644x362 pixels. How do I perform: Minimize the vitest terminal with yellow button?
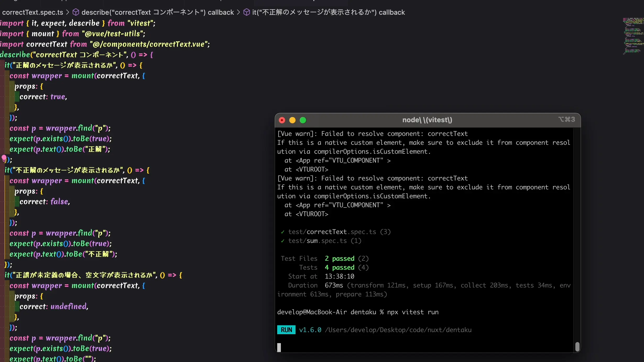click(292, 120)
